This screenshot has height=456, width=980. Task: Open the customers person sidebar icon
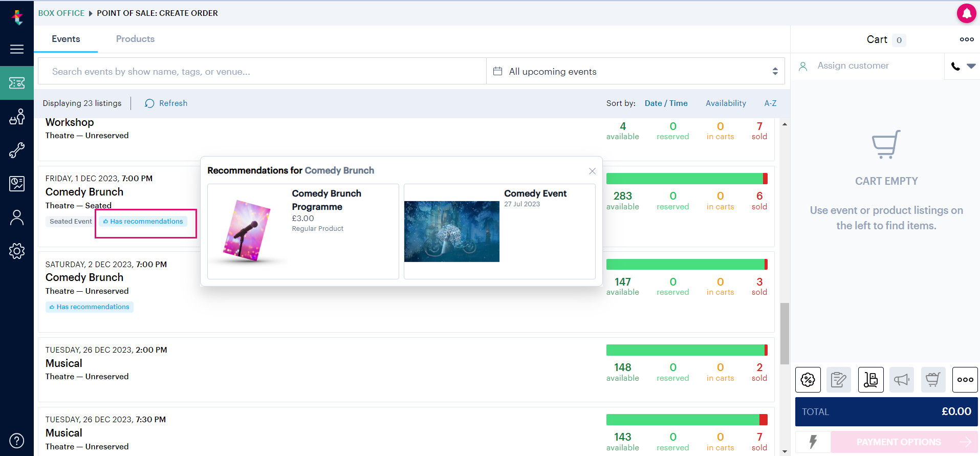[x=17, y=218]
